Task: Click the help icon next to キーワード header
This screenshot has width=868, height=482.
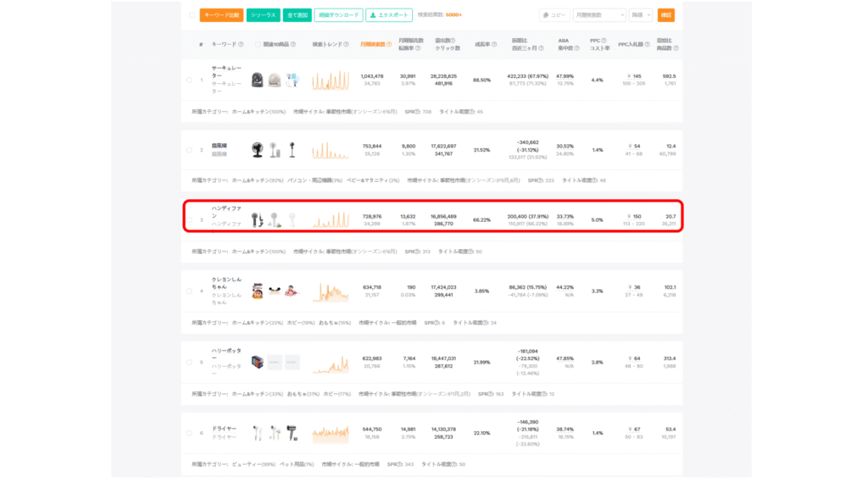Action: (x=241, y=45)
